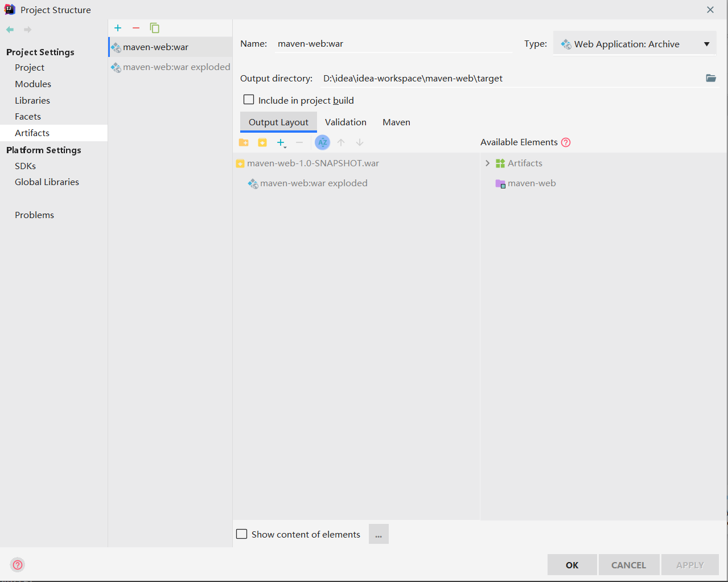Click the green plus Add artifact icon
728x582 pixels.
(x=118, y=28)
